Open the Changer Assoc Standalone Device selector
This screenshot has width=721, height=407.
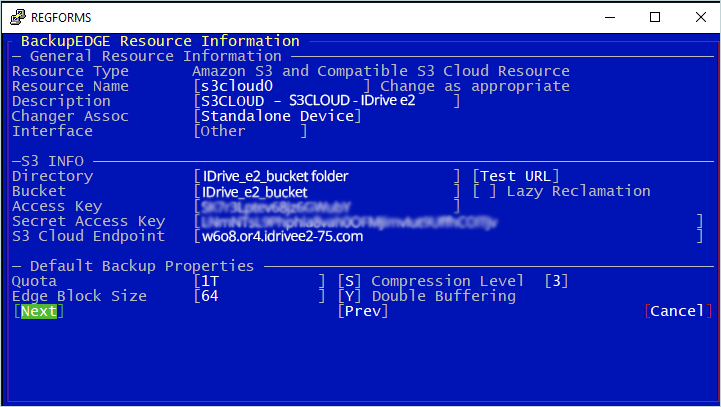(277, 116)
